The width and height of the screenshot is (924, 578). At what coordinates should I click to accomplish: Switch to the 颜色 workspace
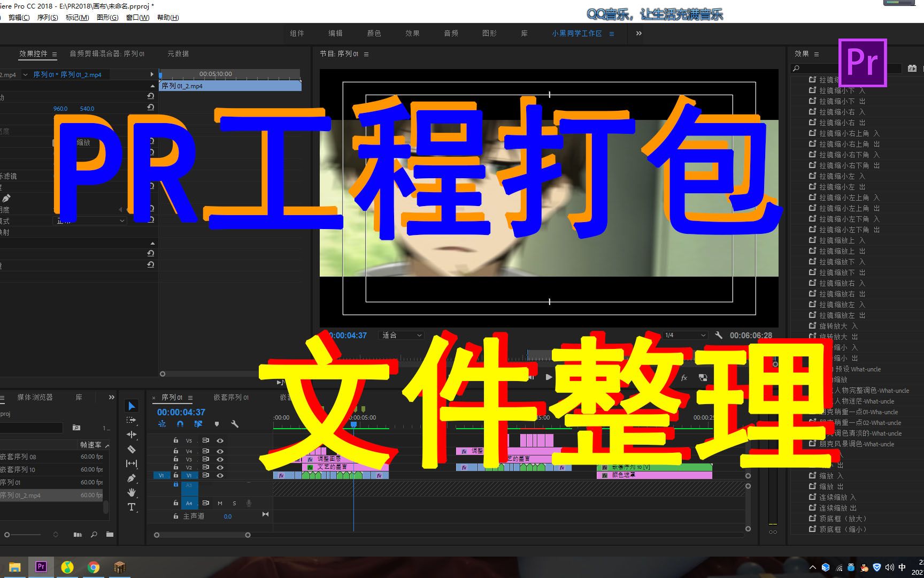374,33
